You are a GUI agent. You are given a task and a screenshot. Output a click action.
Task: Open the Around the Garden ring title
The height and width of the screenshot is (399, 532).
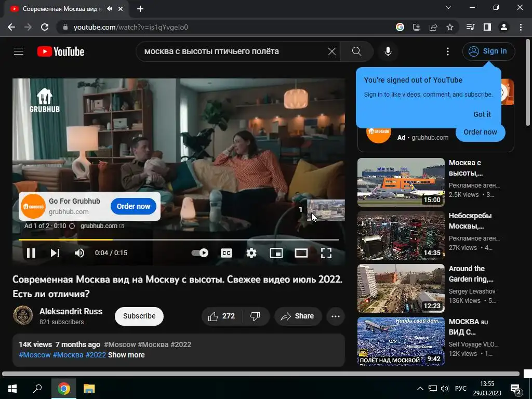click(x=471, y=274)
